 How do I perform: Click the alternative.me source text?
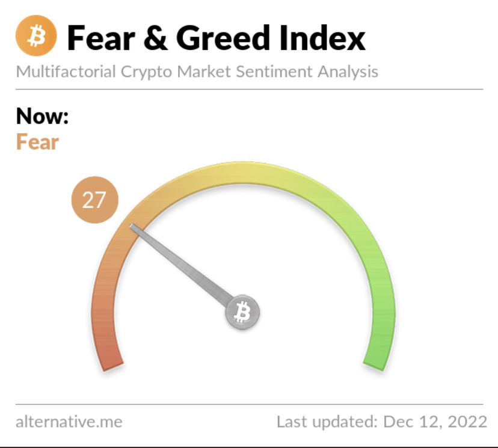[x=69, y=422]
